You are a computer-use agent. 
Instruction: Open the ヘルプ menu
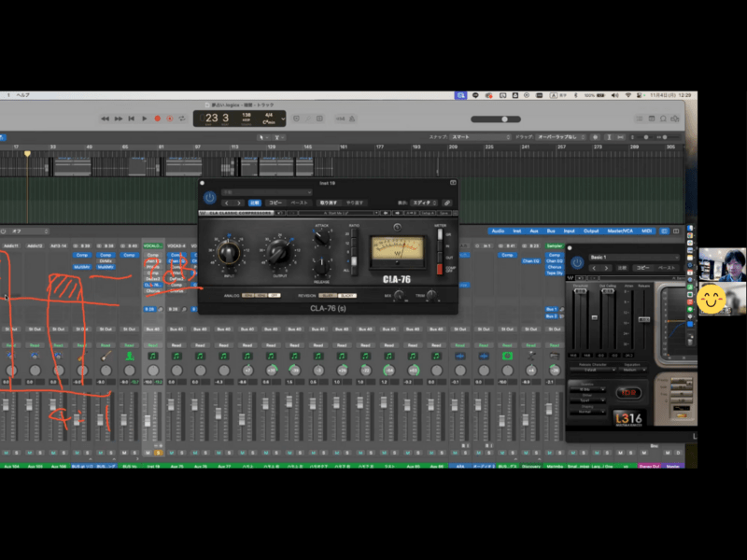tap(23, 95)
